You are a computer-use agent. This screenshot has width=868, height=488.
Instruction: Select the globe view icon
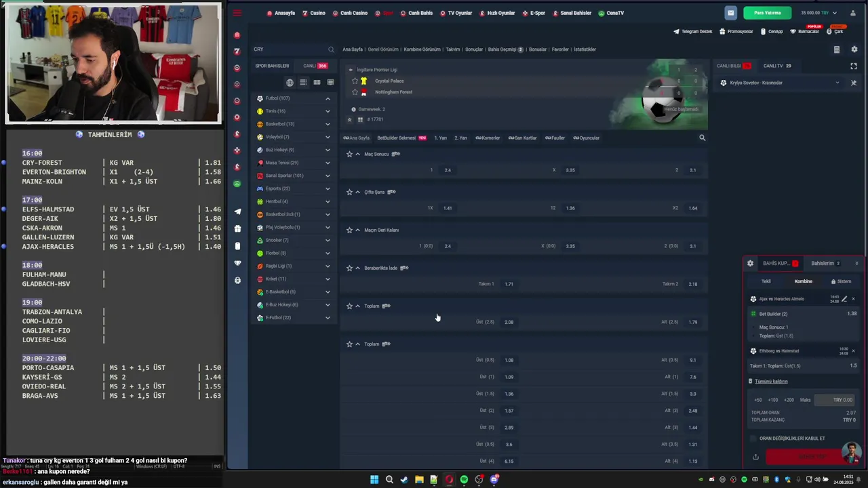coord(290,83)
